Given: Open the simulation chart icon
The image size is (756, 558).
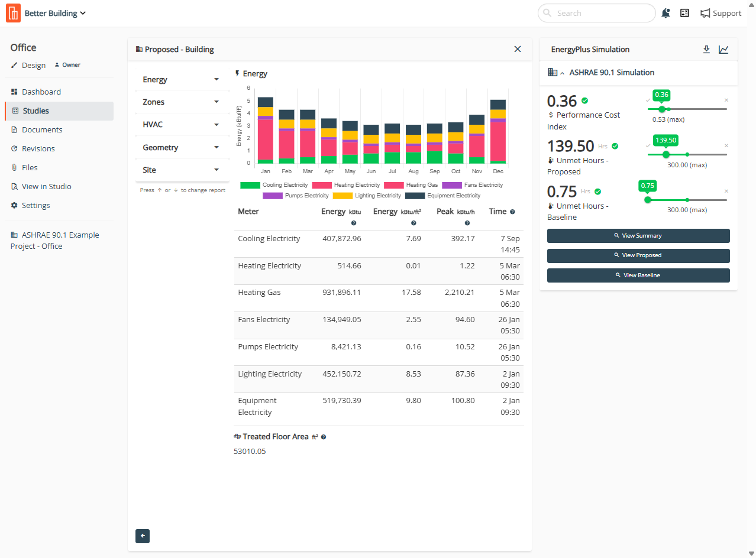Looking at the screenshot, I should point(723,50).
